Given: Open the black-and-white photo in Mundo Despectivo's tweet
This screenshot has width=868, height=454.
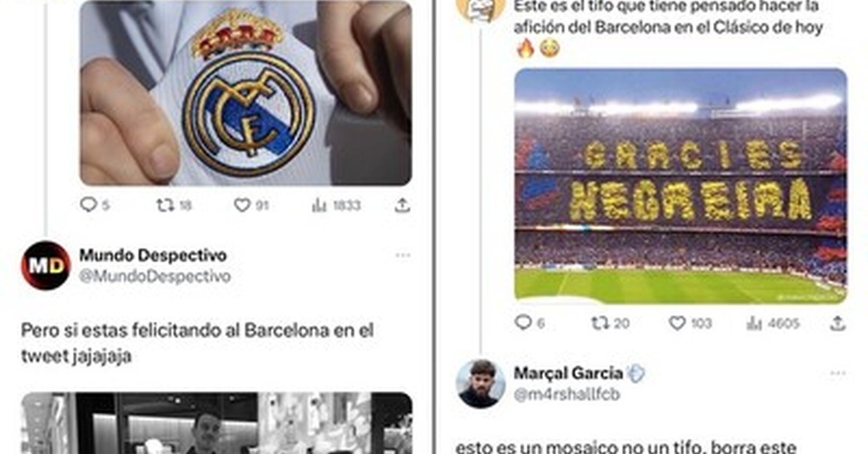Looking at the screenshot, I should pyautogui.click(x=216, y=423).
